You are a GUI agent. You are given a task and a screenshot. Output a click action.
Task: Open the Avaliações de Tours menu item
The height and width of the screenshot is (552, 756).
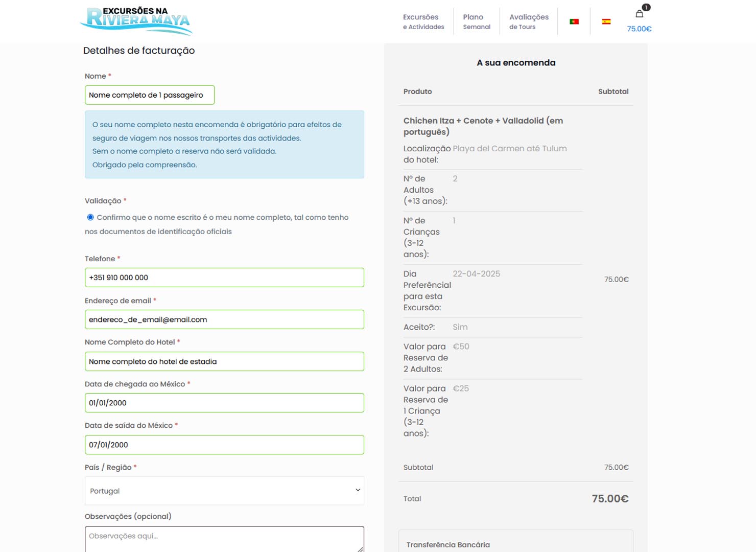coord(529,21)
